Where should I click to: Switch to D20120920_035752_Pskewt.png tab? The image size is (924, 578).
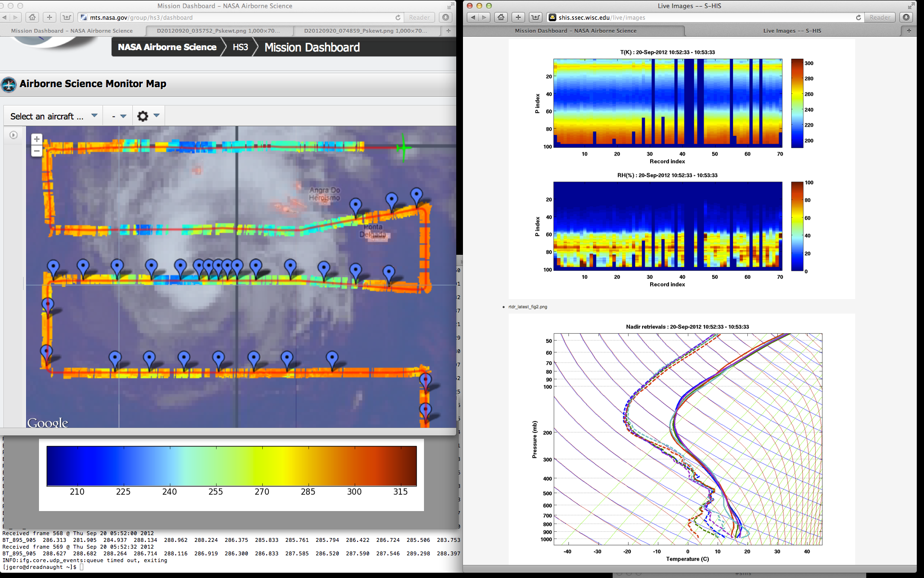coord(218,31)
